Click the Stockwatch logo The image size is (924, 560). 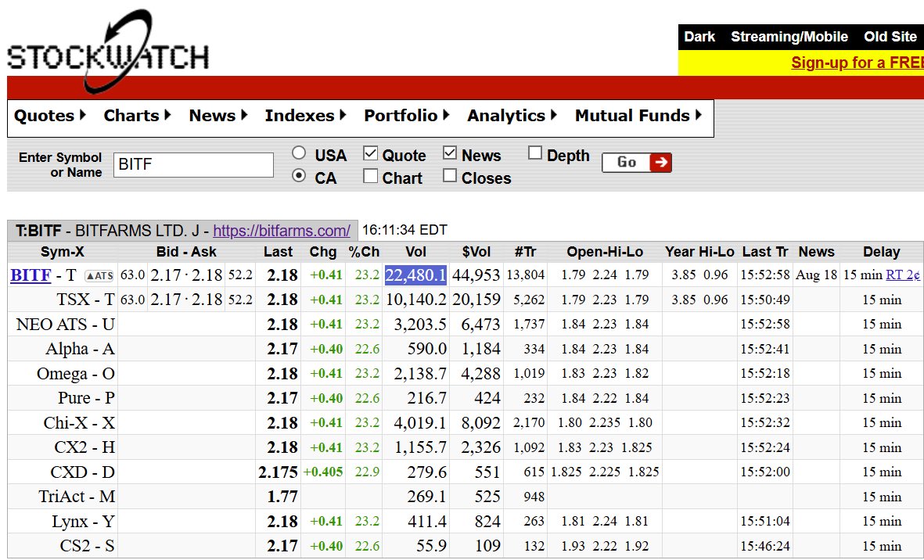[109, 52]
